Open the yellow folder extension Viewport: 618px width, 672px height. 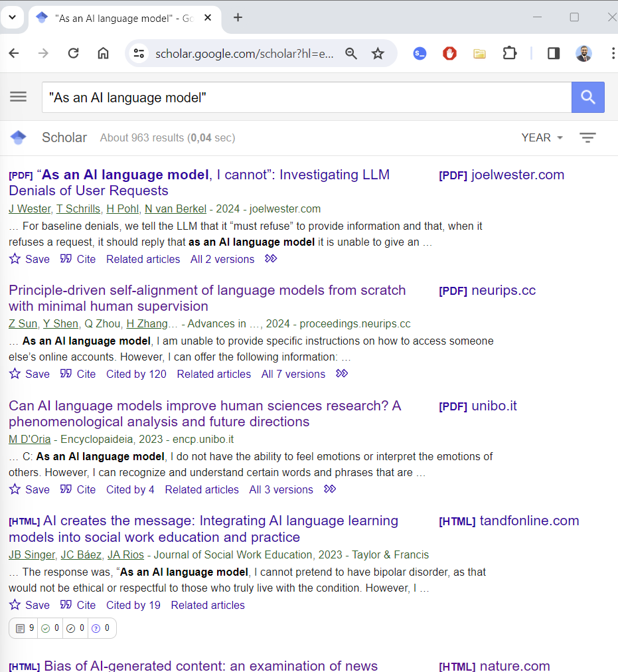(x=479, y=54)
